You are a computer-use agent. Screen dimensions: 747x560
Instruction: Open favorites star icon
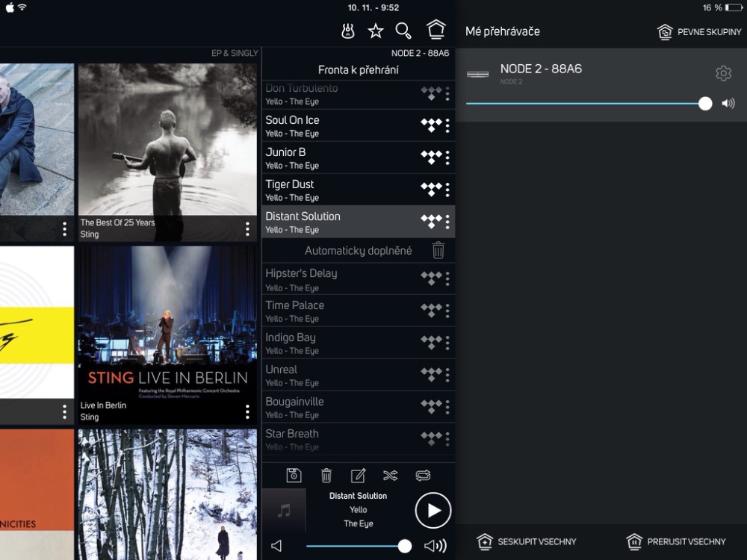coord(376,31)
